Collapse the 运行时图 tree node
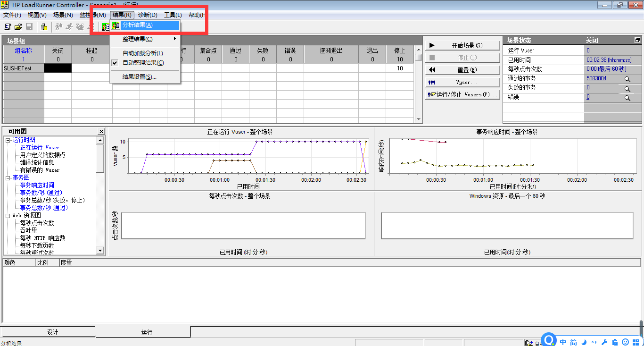 click(x=8, y=140)
